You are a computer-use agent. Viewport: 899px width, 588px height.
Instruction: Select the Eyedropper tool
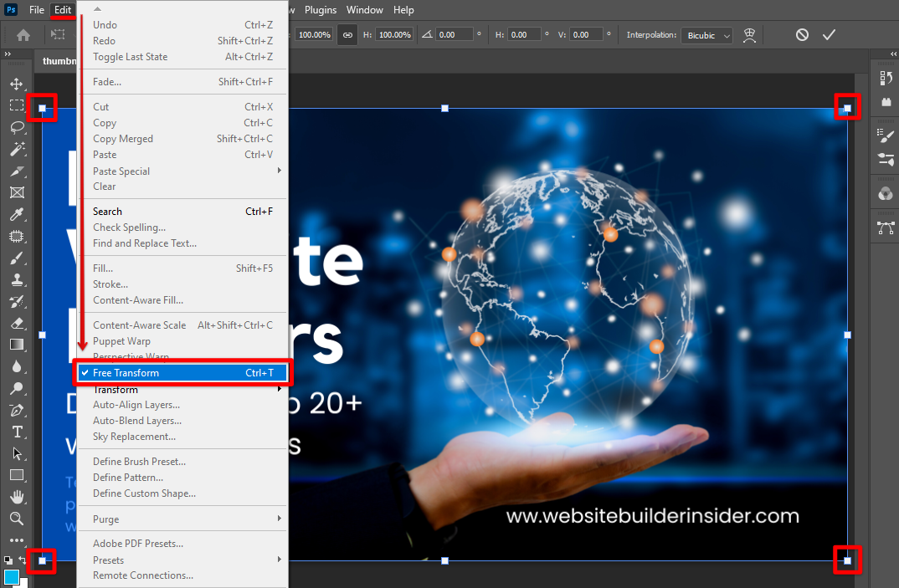(17, 214)
